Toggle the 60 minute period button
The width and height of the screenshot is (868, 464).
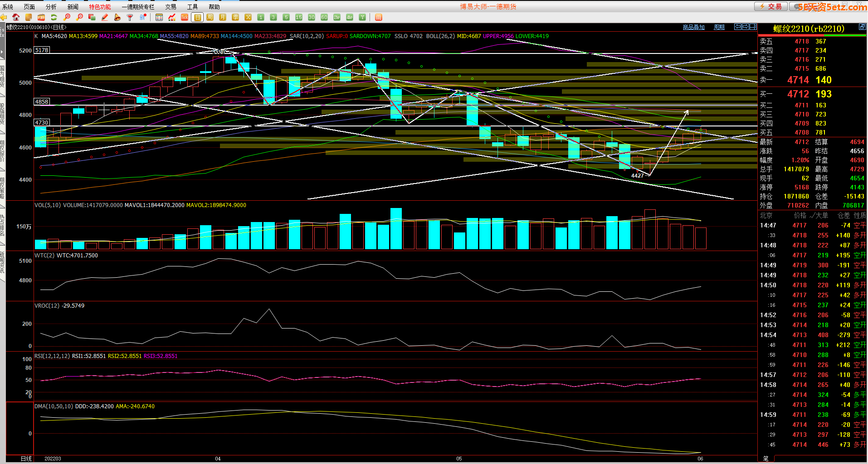[324, 17]
